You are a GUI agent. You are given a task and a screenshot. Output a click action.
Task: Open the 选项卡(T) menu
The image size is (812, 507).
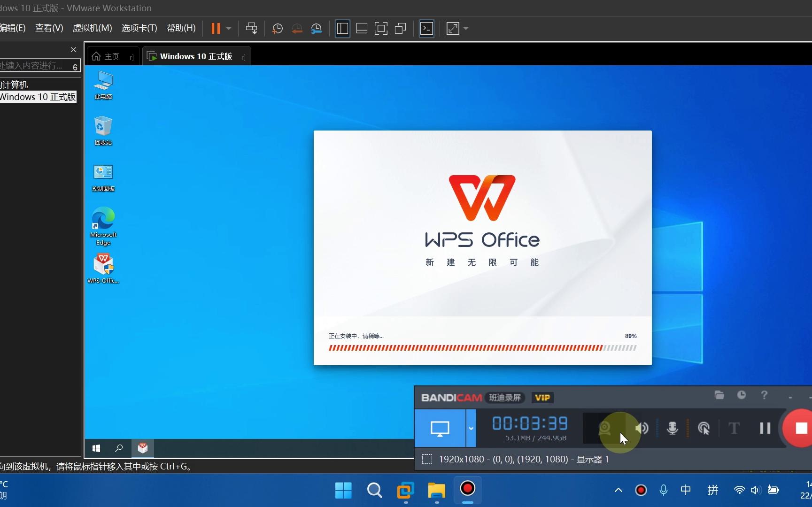click(139, 28)
